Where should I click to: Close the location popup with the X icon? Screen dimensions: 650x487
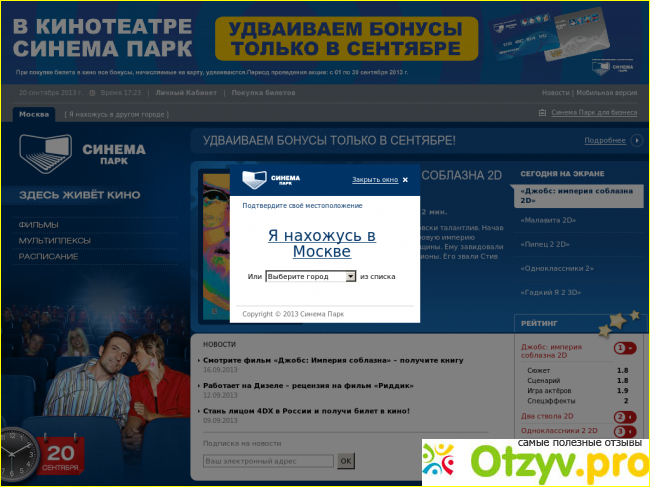(x=405, y=180)
